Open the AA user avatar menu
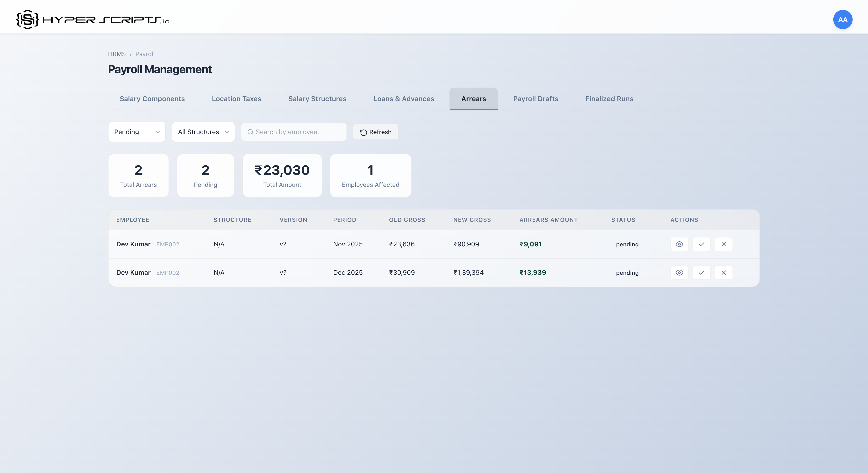 843,19
